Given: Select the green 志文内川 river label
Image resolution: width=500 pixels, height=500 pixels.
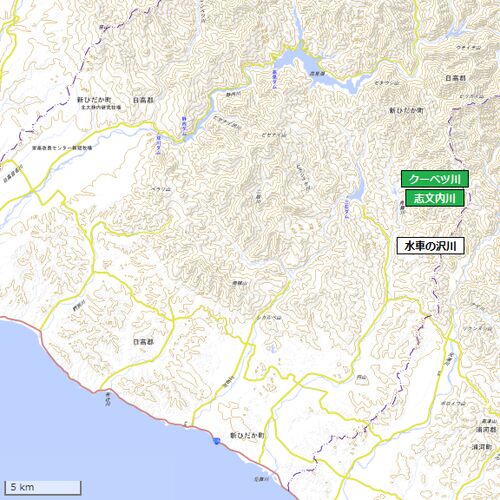Looking at the screenshot, I should click(435, 198).
